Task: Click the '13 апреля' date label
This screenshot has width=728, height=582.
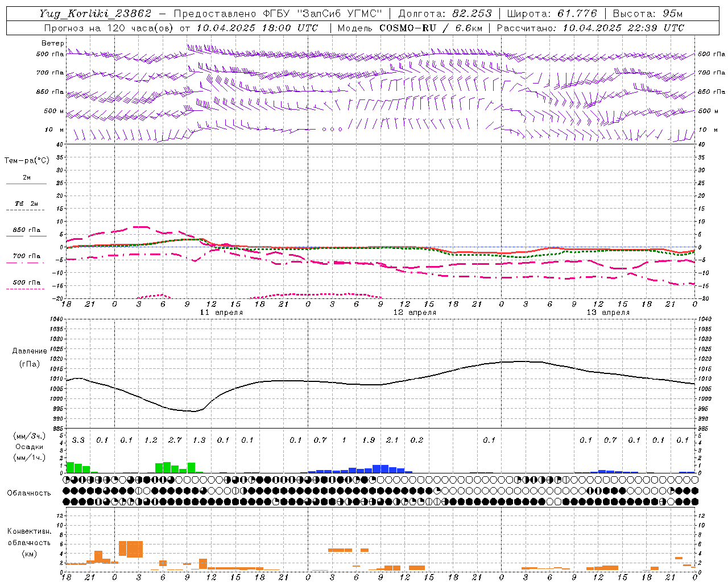Action: tap(608, 313)
